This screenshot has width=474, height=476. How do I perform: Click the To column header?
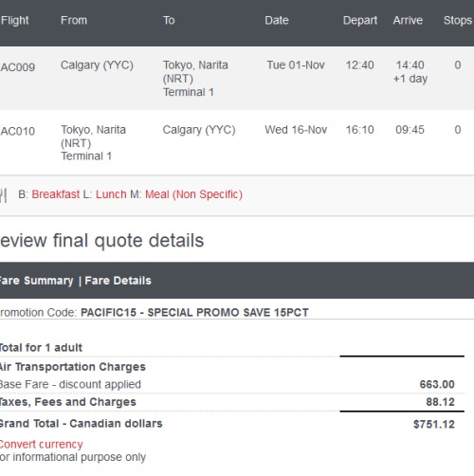coord(169,21)
